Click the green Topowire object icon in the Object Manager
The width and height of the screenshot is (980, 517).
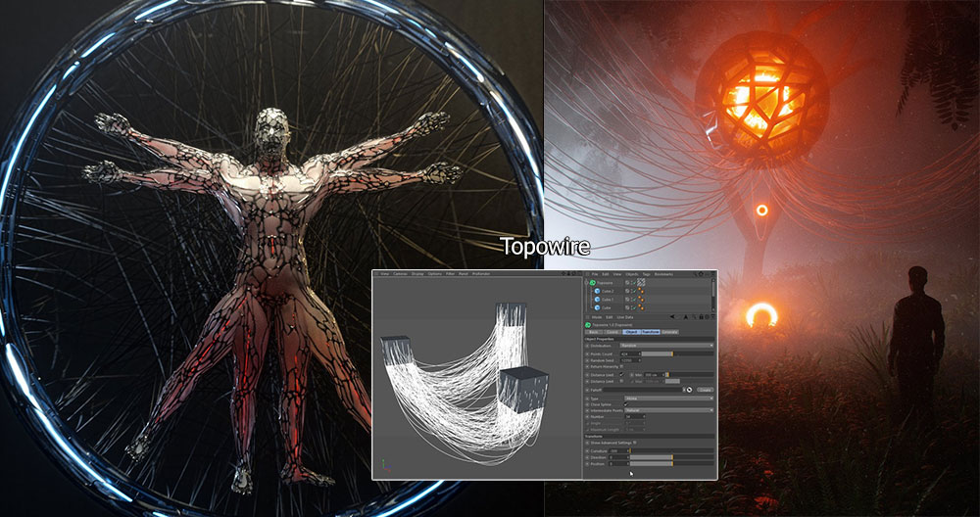coord(593,282)
